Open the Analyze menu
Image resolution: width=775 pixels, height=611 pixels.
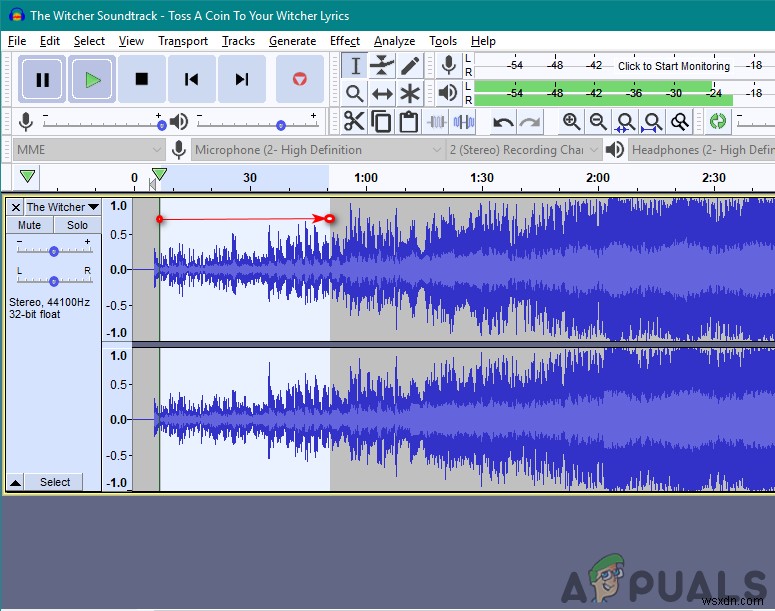[394, 41]
